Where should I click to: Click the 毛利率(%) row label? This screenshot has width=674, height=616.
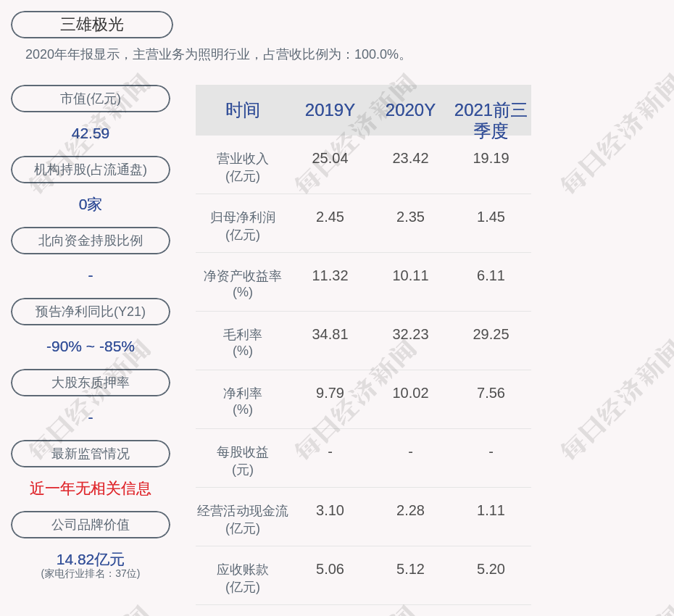243,343
